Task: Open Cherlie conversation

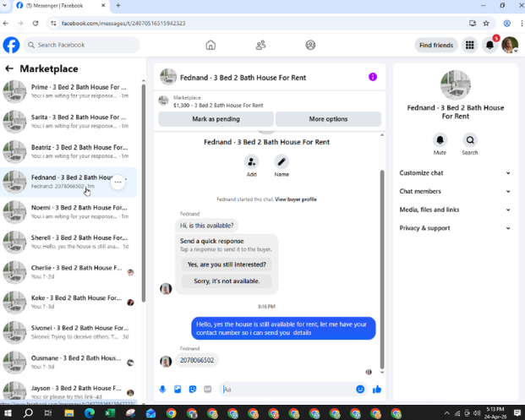Action: click(68, 272)
